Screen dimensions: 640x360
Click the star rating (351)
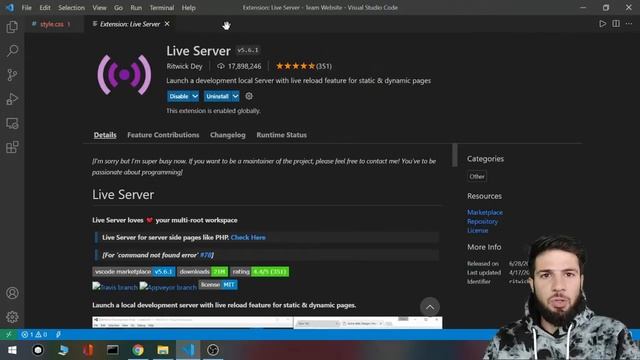304,66
